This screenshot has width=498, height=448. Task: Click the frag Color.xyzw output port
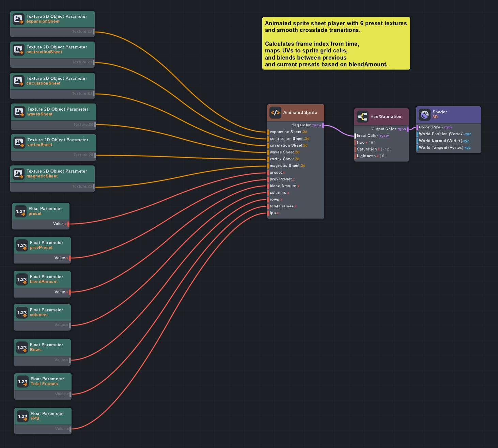(x=323, y=125)
